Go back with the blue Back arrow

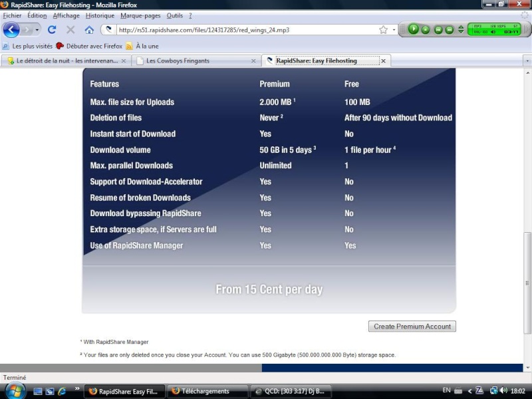pyautogui.click(x=11, y=30)
